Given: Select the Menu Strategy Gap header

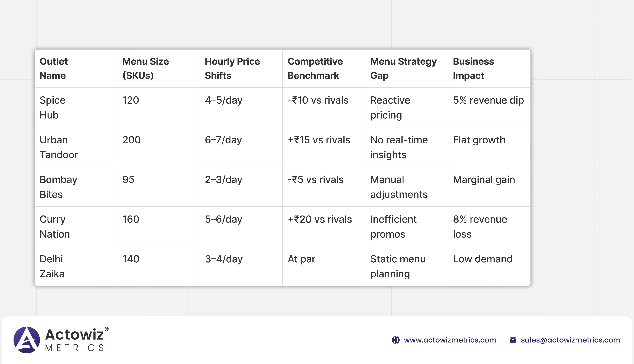Looking at the screenshot, I should pos(403,68).
